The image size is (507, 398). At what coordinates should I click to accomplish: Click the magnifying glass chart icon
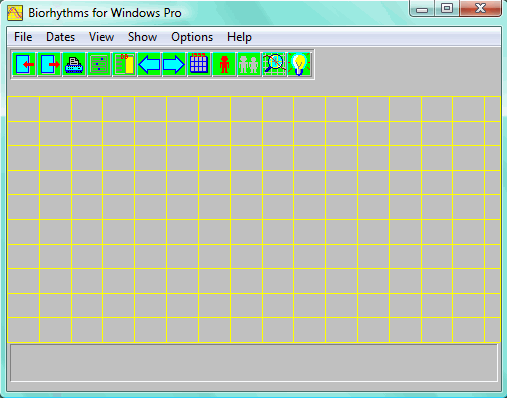pos(274,64)
